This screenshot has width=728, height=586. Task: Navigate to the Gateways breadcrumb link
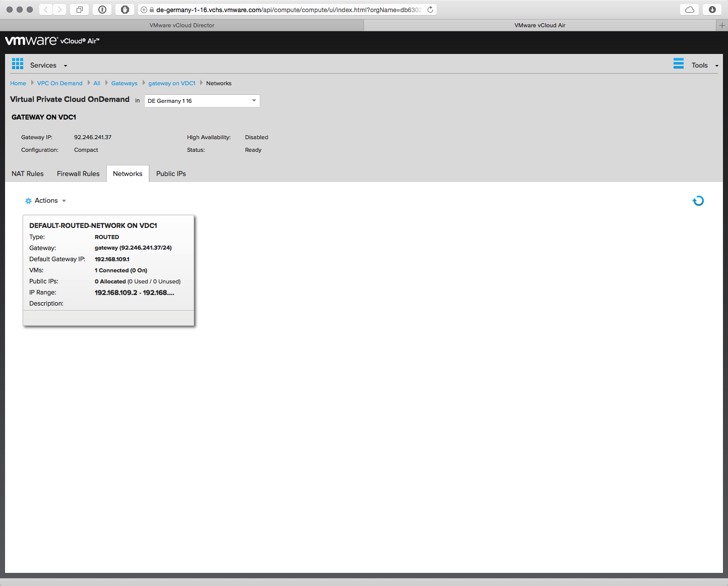tap(124, 83)
